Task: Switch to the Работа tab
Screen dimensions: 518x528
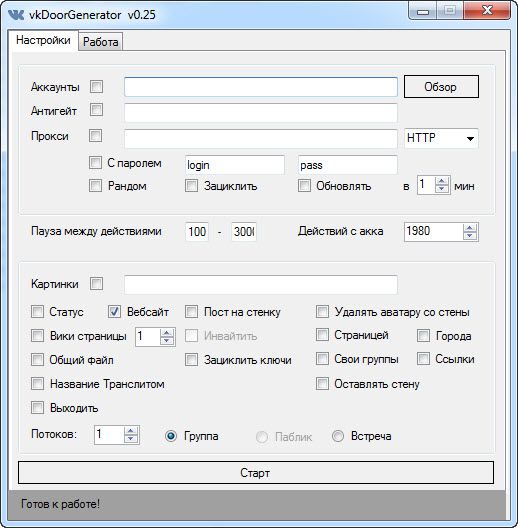Action: click(100, 42)
